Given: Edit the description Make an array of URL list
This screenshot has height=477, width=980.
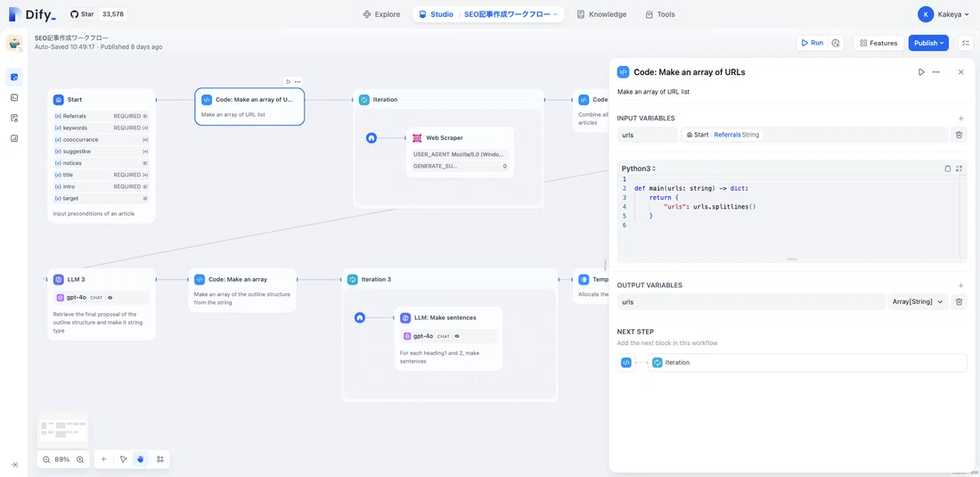Looking at the screenshot, I should (x=654, y=92).
